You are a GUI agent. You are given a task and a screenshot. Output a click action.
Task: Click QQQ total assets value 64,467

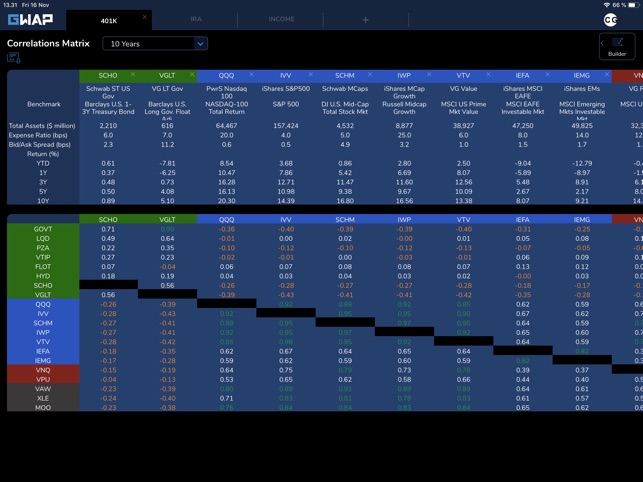point(226,126)
